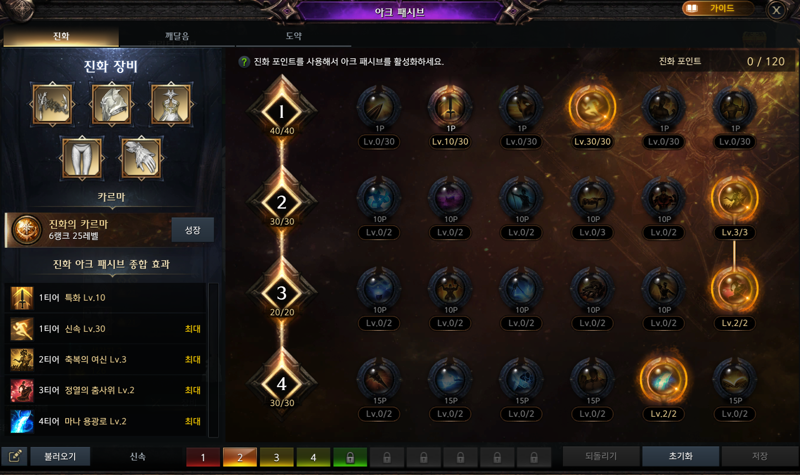Click the green locked preset slot
This screenshot has height=475, width=800.
pos(350,457)
